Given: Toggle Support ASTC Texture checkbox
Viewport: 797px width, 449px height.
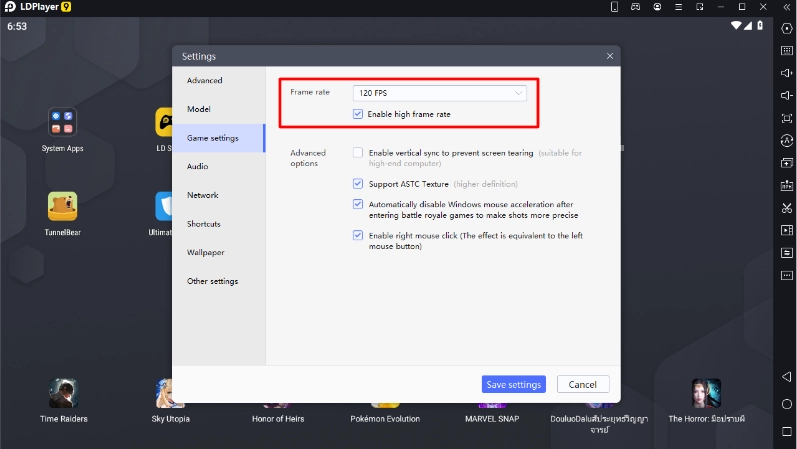Looking at the screenshot, I should [x=358, y=184].
